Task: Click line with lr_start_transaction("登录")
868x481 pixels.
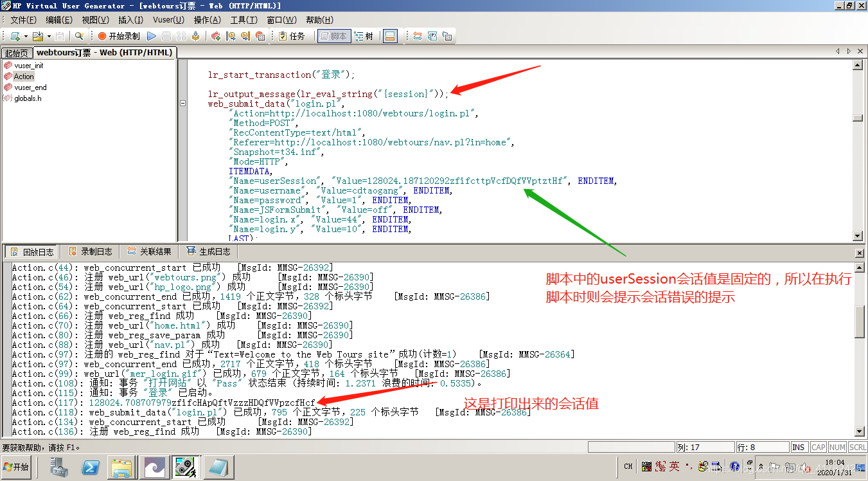Action: pos(281,75)
